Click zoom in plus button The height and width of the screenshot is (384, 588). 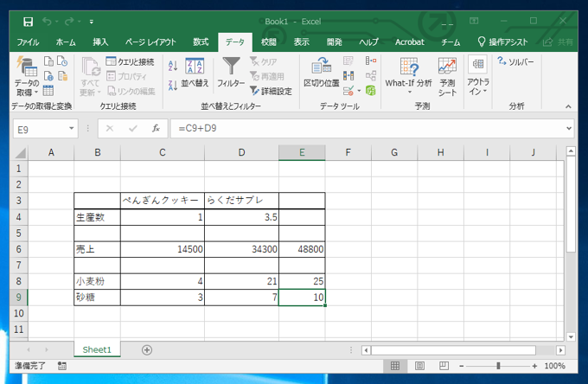(x=534, y=366)
